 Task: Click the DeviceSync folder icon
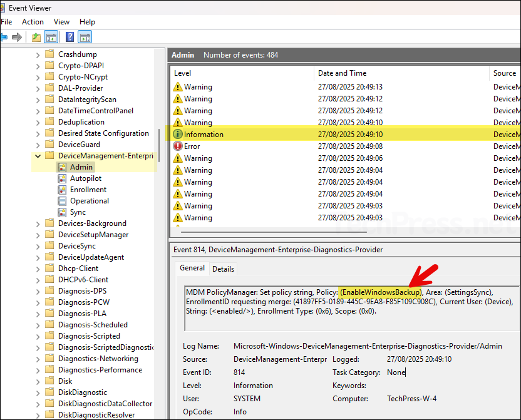click(49, 245)
